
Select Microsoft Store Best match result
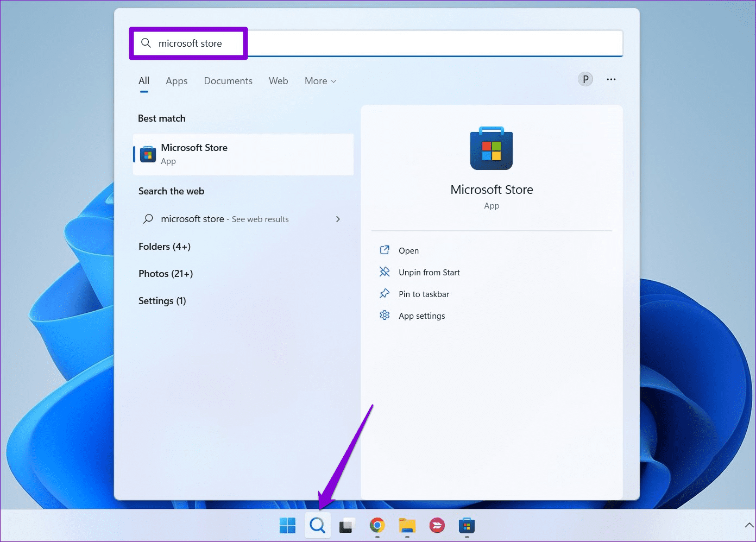click(x=243, y=154)
